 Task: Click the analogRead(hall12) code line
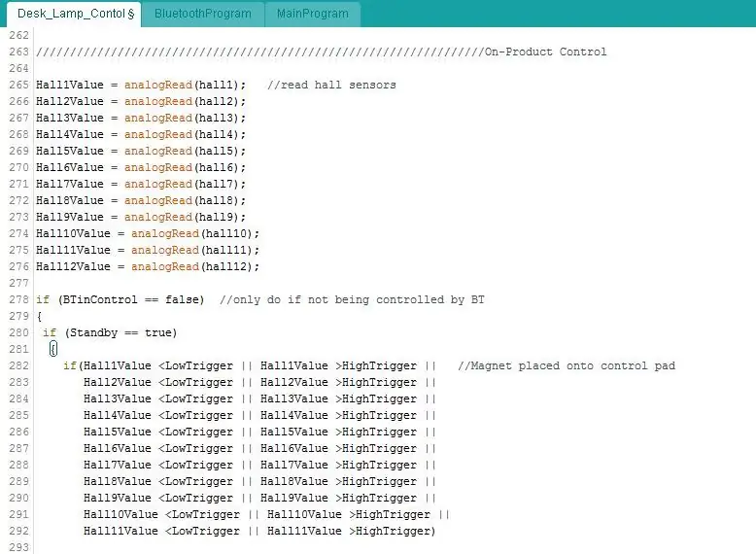148,266
